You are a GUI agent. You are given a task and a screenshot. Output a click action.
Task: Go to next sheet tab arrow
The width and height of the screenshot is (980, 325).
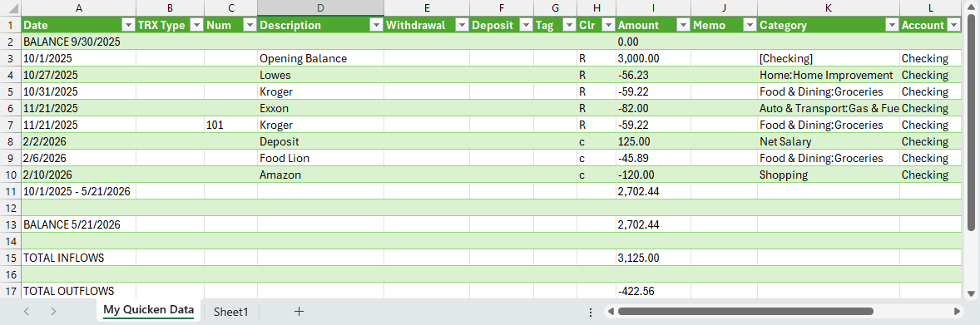pos(54,311)
